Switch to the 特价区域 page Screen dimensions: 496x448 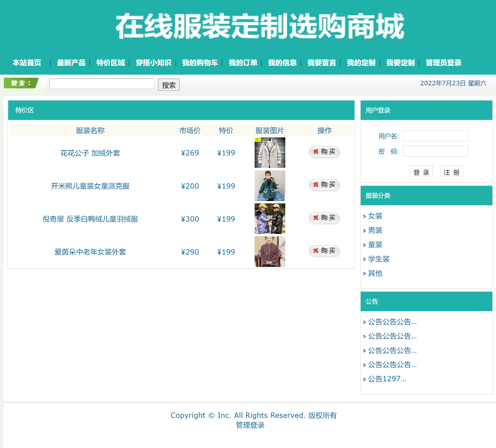110,63
